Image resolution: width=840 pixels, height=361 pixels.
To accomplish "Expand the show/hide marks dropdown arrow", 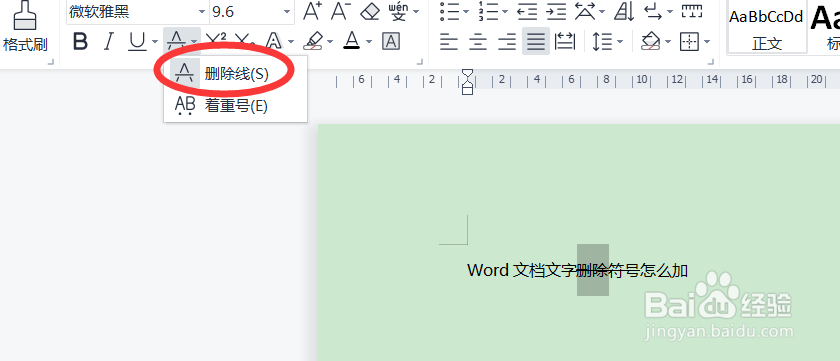I will pos(670,11).
